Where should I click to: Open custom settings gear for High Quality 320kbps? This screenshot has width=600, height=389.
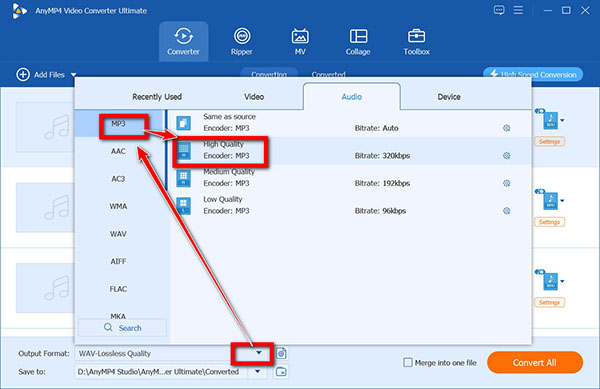click(x=507, y=156)
